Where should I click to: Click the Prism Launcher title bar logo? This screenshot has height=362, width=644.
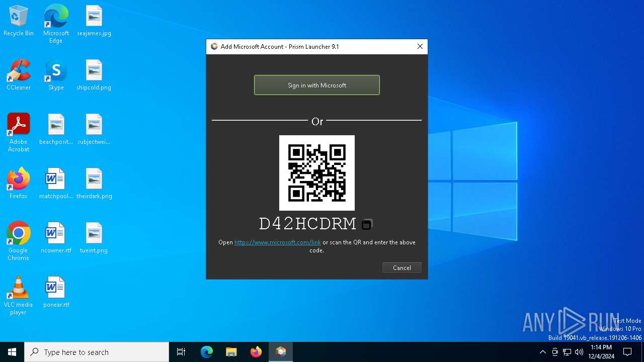(x=214, y=46)
